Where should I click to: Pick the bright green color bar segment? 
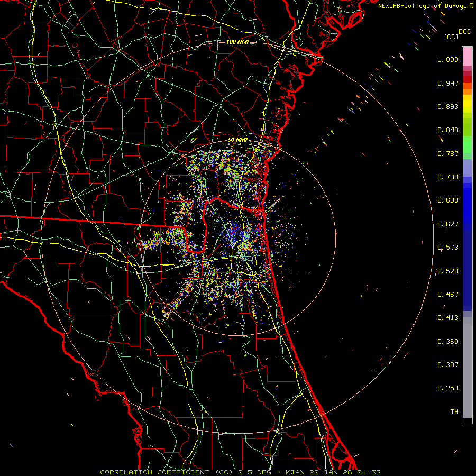click(x=467, y=144)
